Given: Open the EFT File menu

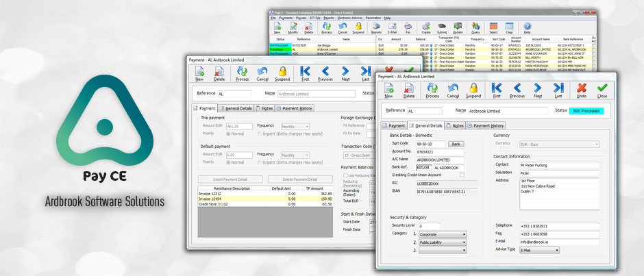Looking at the screenshot, I should (314, 18).
